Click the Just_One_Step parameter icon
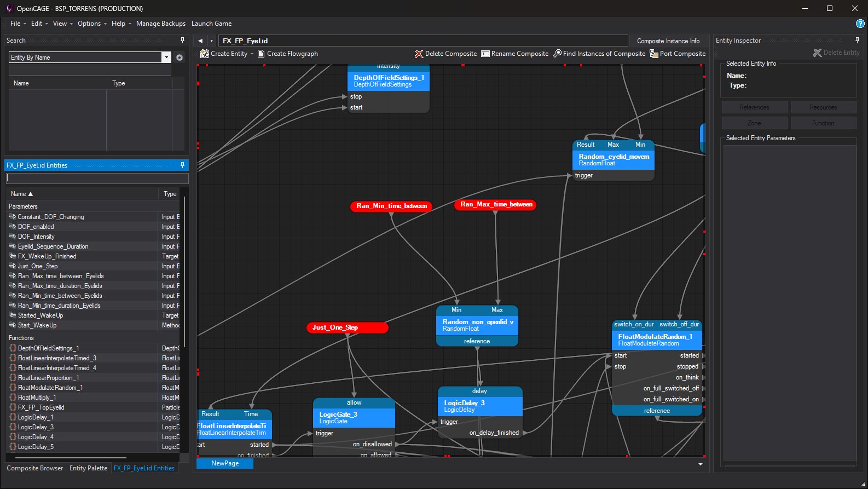This screenshot has height=489, width=868. [x=13, y=266]
